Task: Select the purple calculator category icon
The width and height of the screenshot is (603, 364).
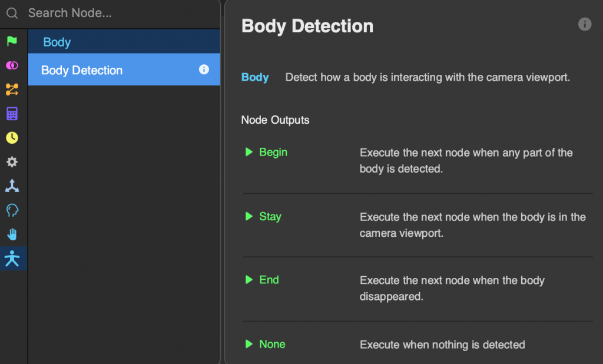Action: (x=12, y=114)
